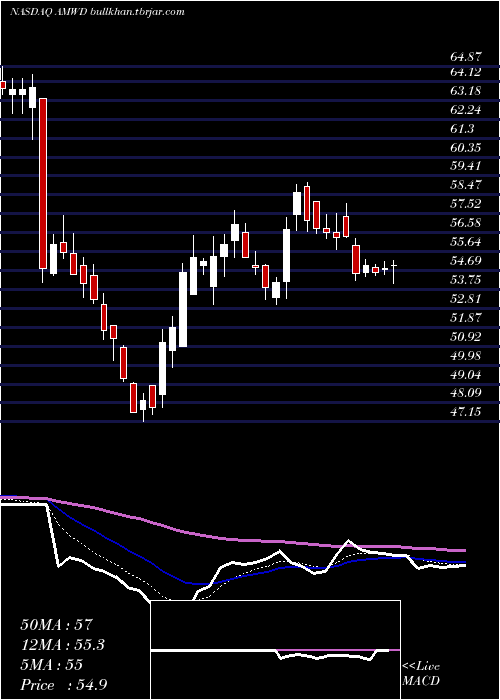Select the 56.58 price axis label
500x700 pixels.
click(466, 222)
